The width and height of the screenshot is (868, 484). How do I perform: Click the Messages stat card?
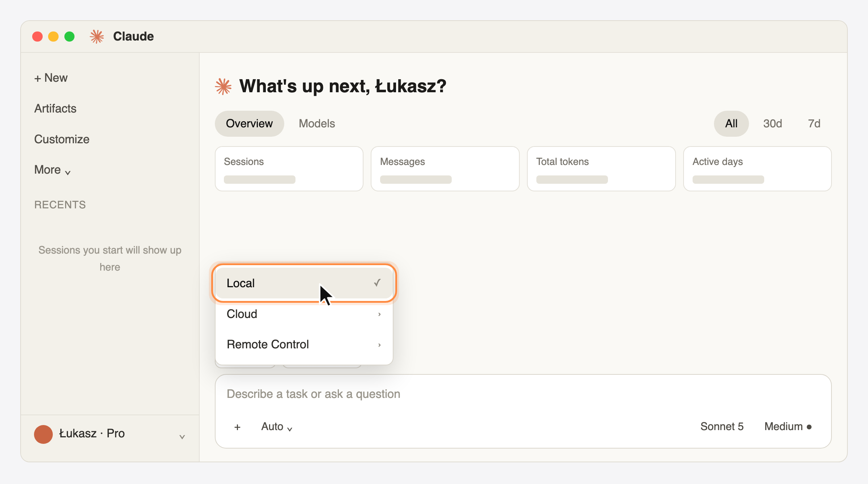coord(445,169)
